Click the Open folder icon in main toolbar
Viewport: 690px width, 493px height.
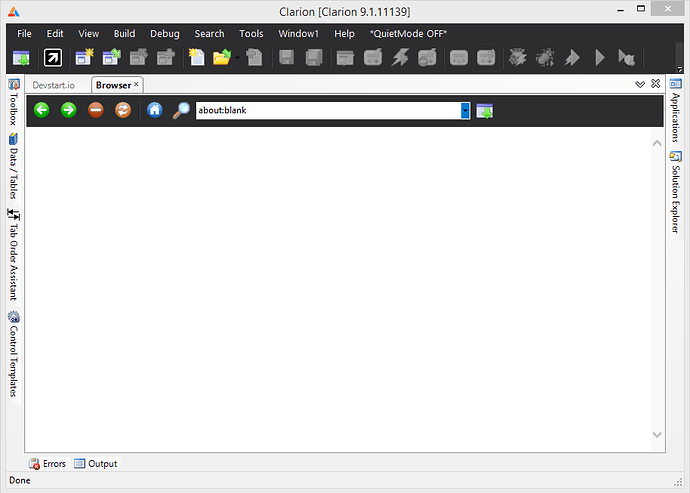point(222,58)
